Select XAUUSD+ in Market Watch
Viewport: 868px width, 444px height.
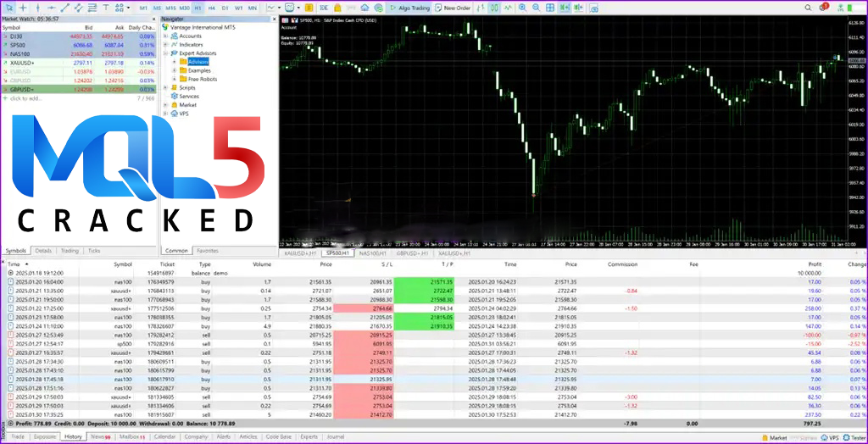pos(79,63)
